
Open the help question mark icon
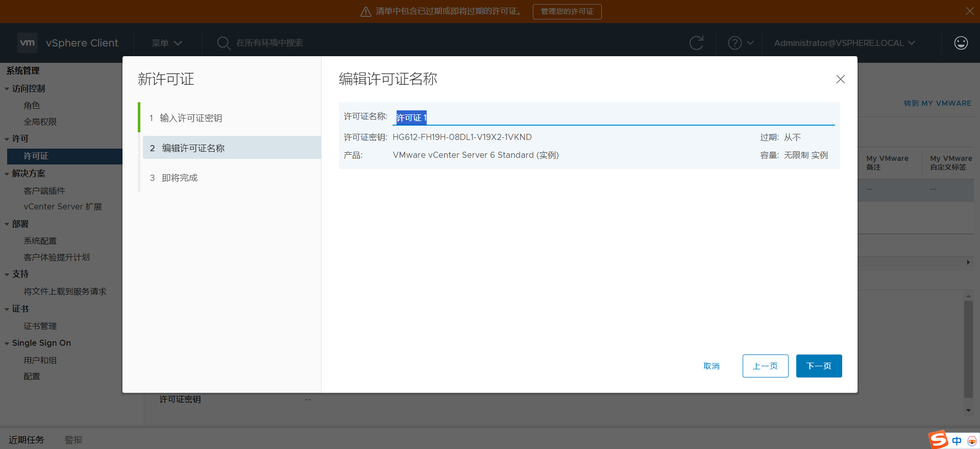point(734,43)
